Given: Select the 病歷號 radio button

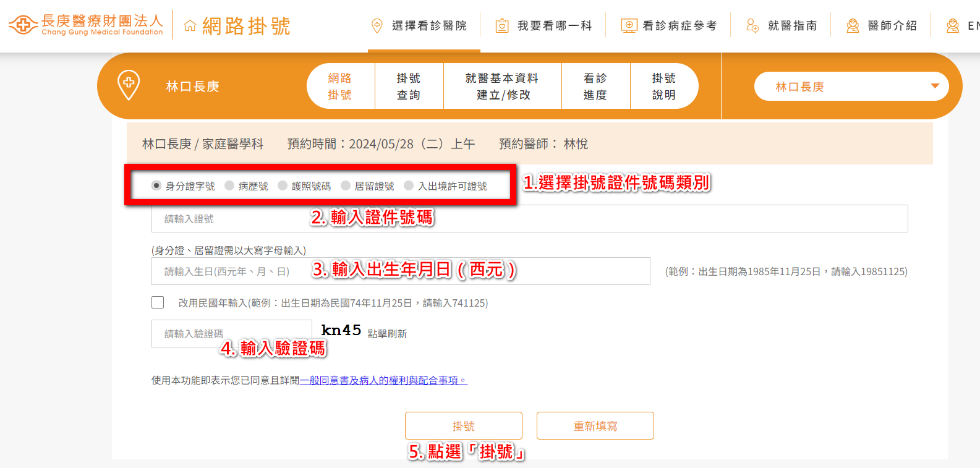Looking at the screenshot, I should point(229,185).
